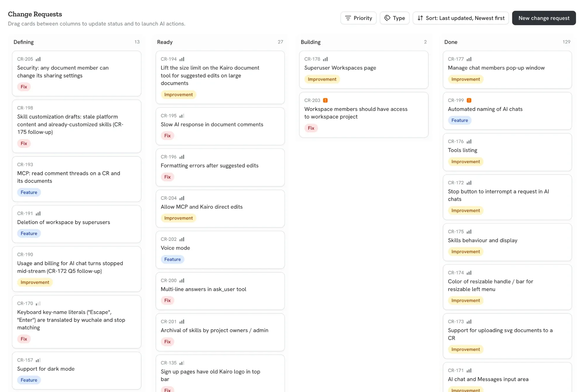Select the Support for dark mode title
Image resolution: width=586 pixels, height=392 pixels.
(46, 369)
